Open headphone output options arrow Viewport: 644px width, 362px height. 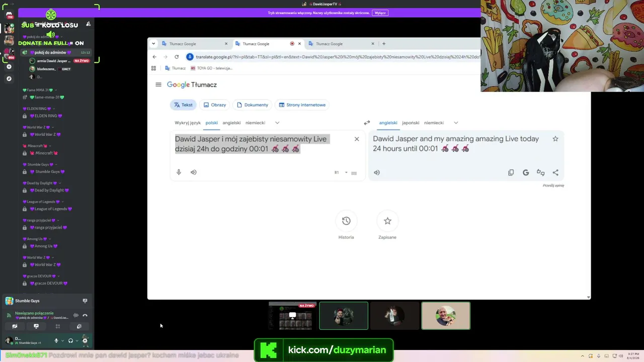[x=76, y=340]
